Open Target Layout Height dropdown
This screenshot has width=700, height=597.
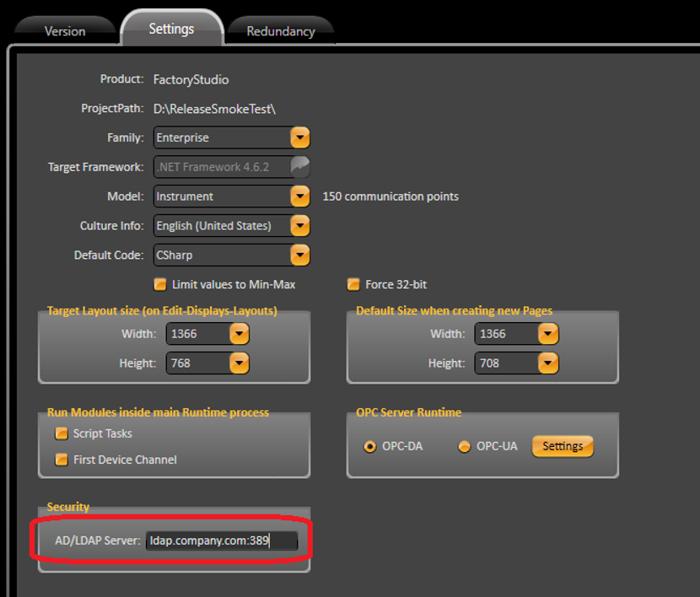pos(240,363)
